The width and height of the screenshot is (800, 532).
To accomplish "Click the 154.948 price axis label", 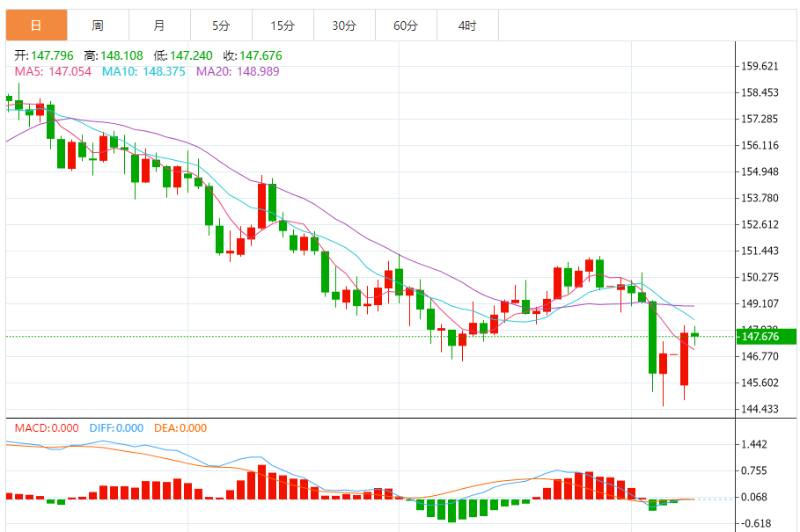I will 760,171.
